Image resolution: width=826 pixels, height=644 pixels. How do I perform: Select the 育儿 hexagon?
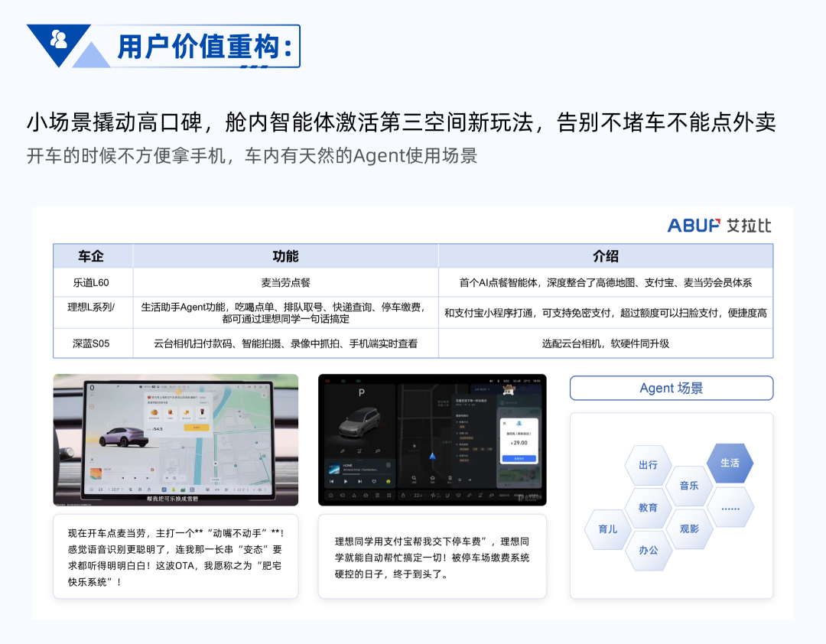(607, 529)
